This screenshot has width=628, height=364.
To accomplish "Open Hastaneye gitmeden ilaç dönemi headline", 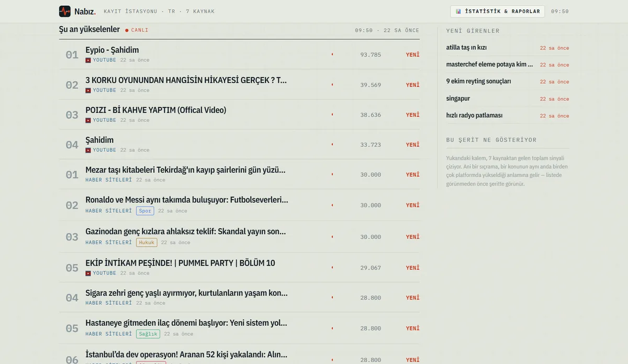I will (186, 323).
